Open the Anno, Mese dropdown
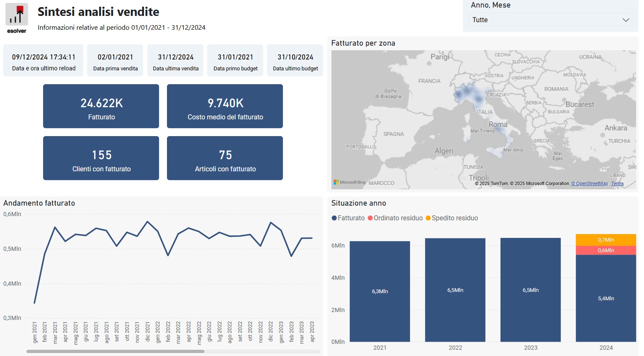The image size is (644, 356). coord(550,20)
